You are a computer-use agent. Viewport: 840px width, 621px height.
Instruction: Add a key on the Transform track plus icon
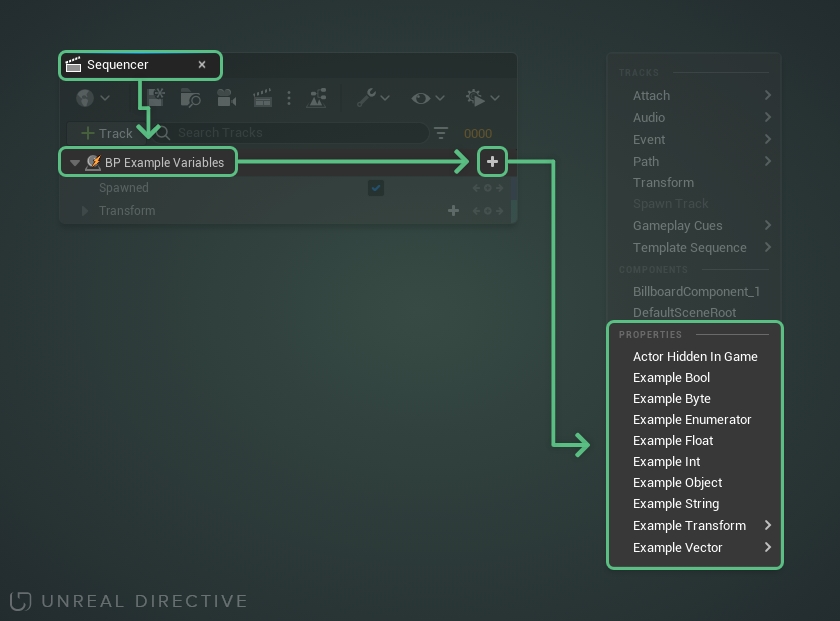tap(453, 211)
